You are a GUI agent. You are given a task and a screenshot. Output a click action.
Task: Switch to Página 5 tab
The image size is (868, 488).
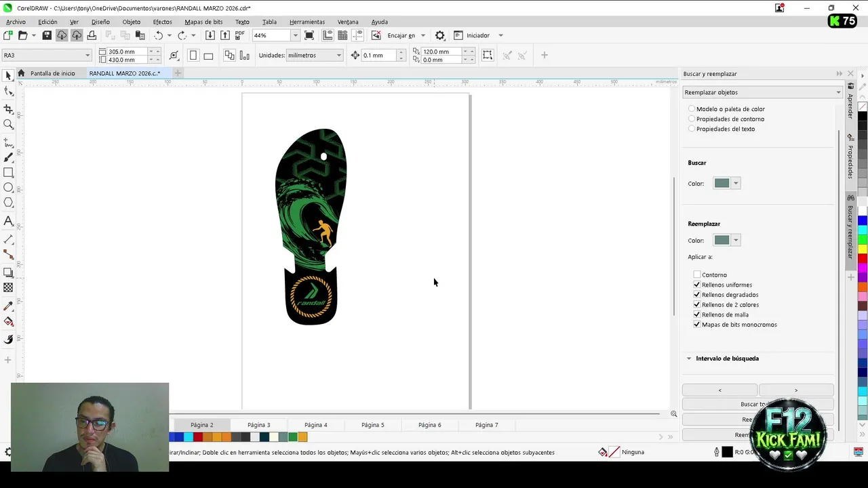pos(373,425)
